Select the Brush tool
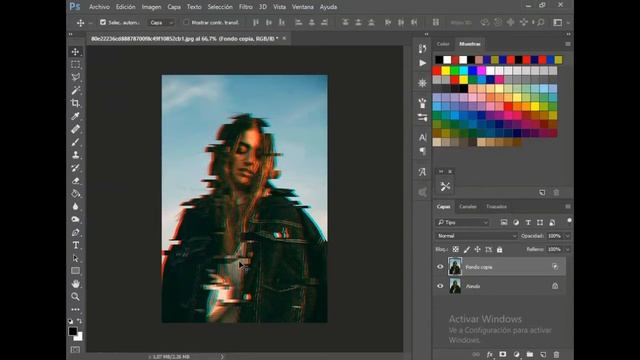Viewport: 640px width, 360px height. coord(76,142)
